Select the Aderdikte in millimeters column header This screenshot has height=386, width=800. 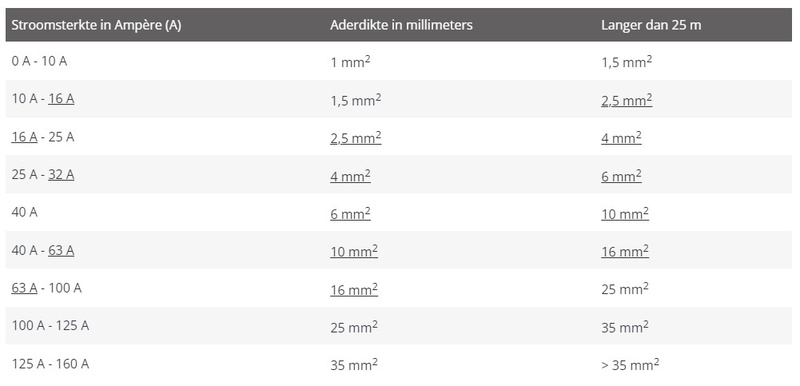point(402,24)
